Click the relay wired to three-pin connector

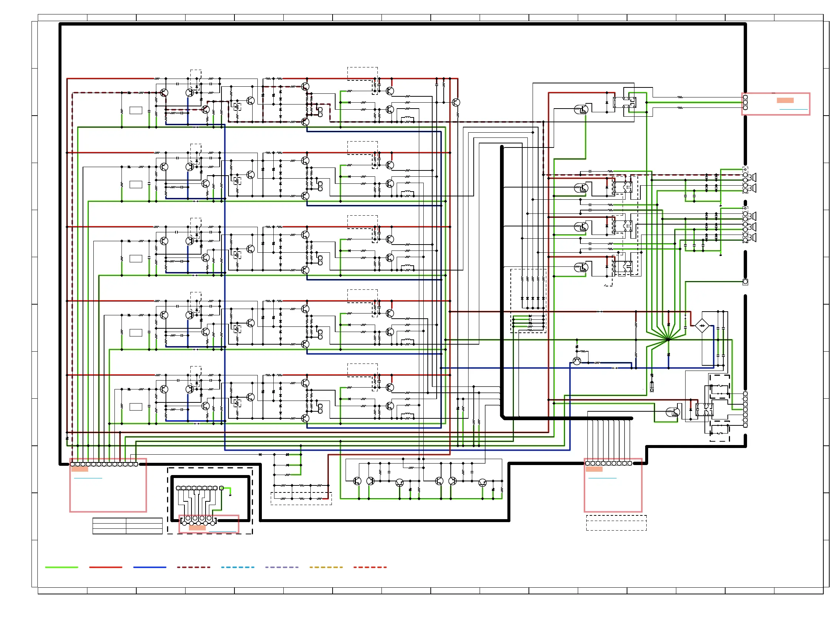624,102
